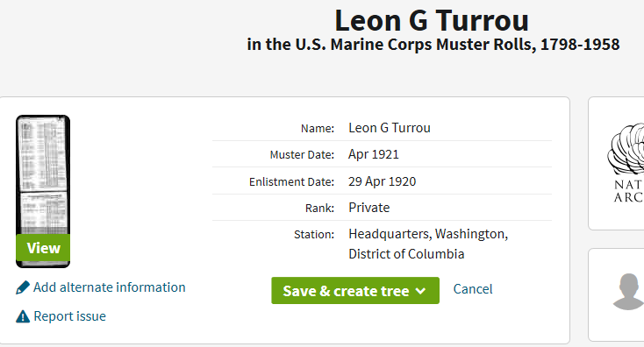644x347 pixels.
Task: Click the National Archives logo
Action: pos(626,162)
